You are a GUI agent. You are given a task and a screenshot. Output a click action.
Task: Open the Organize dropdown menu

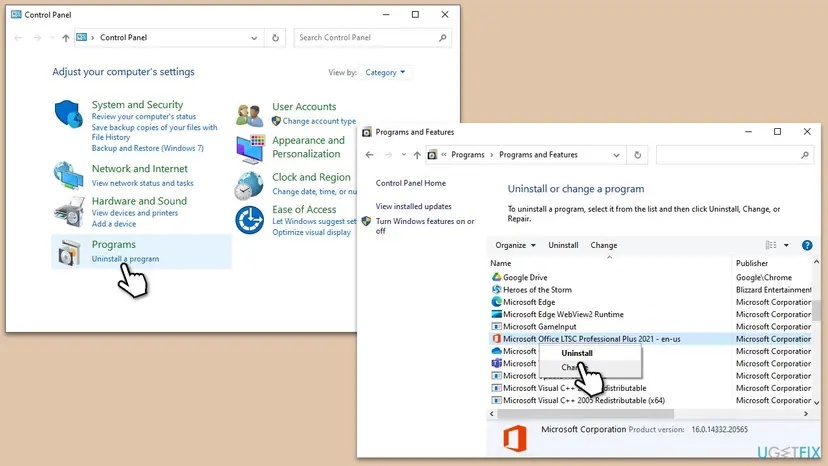[x=515, y=245]
